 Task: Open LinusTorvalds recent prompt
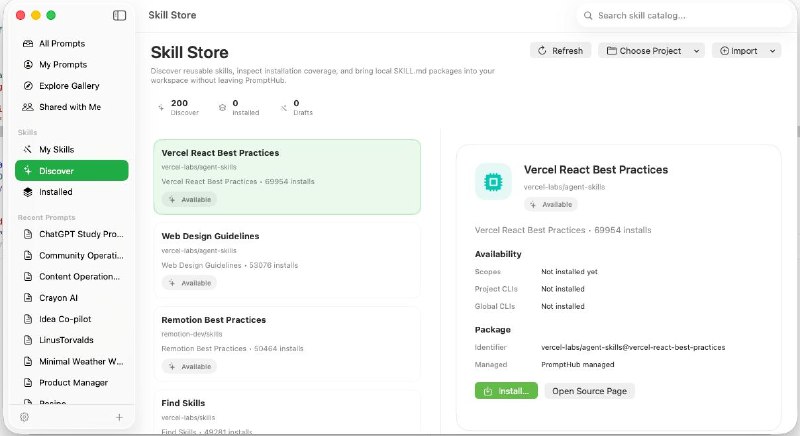click(71, 340)
